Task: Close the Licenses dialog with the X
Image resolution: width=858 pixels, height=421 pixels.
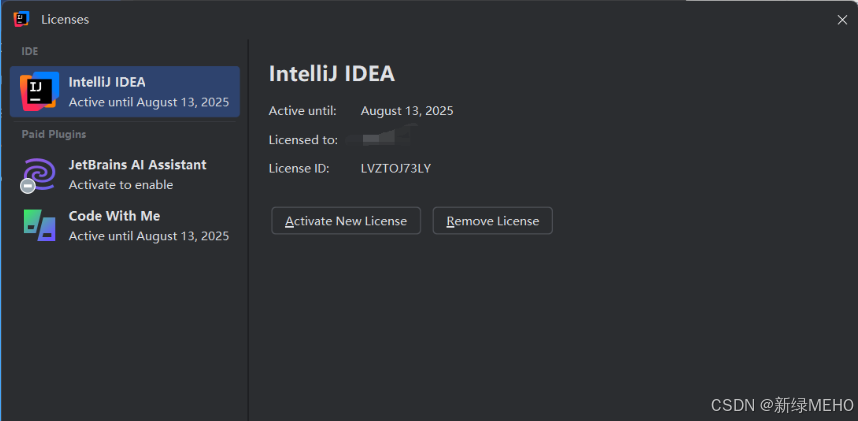Action: (842, 20)
